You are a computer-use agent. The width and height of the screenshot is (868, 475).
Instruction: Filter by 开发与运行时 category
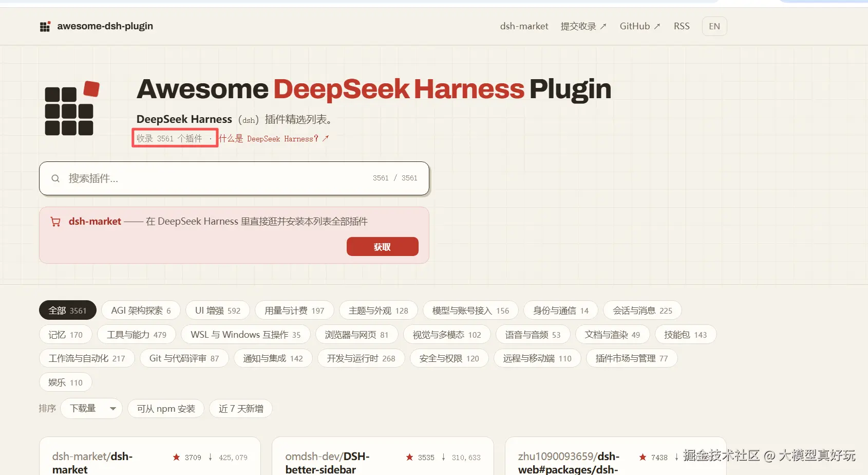click(x=361, y=358)
